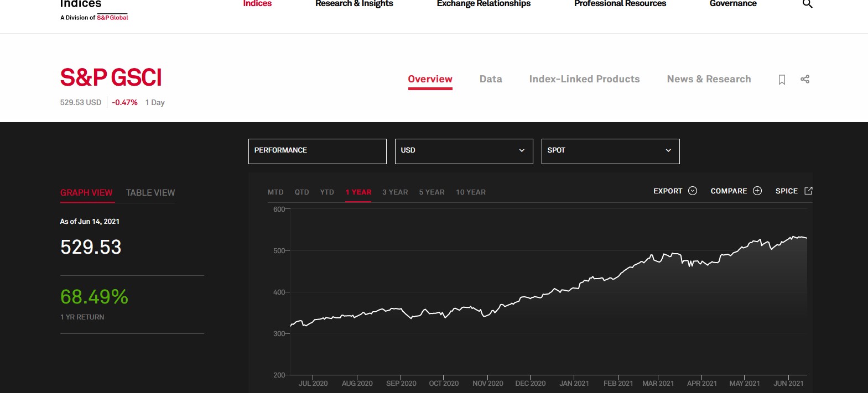Click the Performance selector box
Viewport: 868px width, 393px height.
317,151
